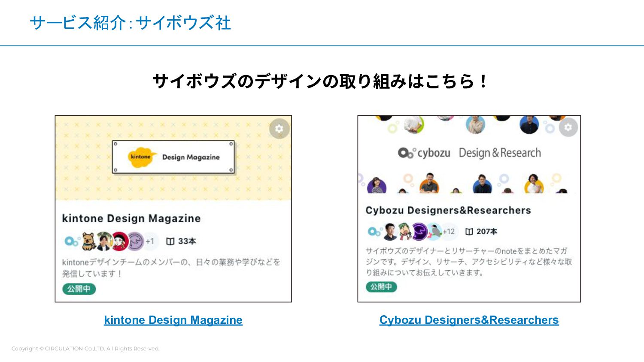The width and height of the screenshot is (644, 362).
Task: Click the dog avatar in kintone members
Action: pyautogui.click(x=88, y=241)
